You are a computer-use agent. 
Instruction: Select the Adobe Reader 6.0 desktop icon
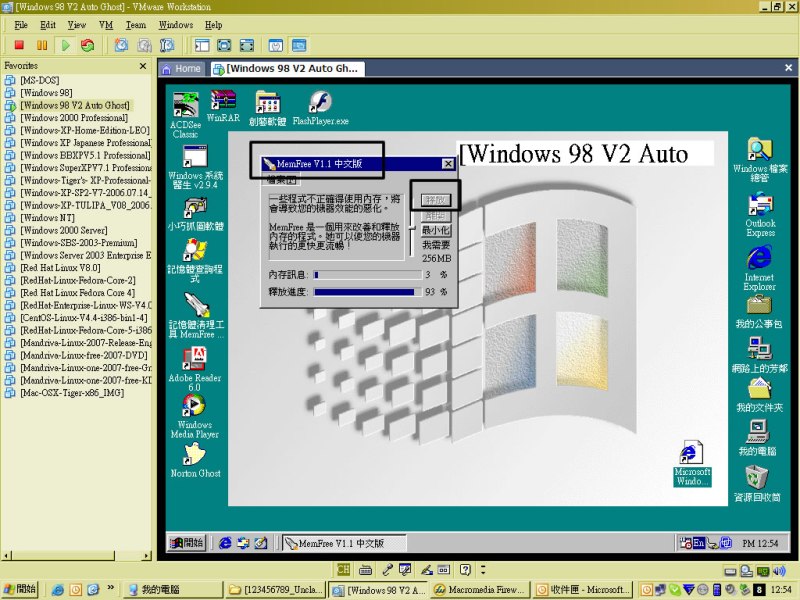[194, 369]
